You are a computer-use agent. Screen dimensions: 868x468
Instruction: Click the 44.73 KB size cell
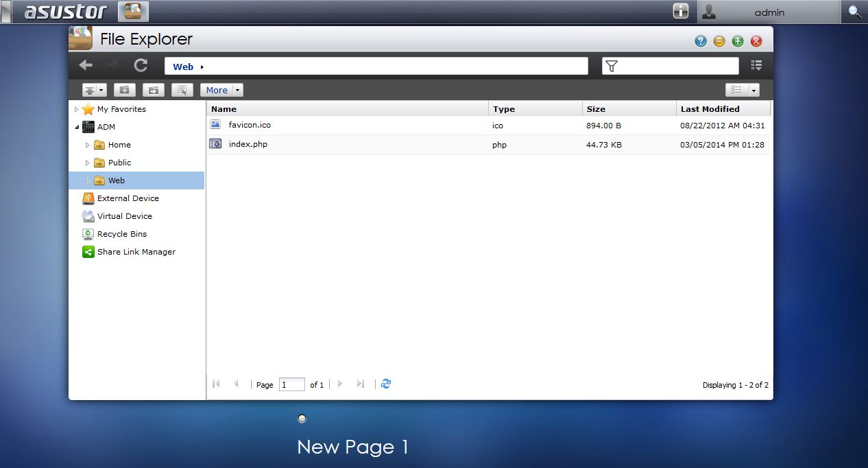click(x=604, y=145)
